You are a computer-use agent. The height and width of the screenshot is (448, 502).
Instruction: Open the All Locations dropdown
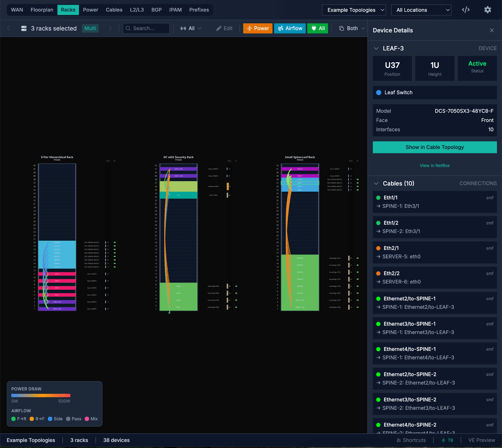tap(421, 10)
